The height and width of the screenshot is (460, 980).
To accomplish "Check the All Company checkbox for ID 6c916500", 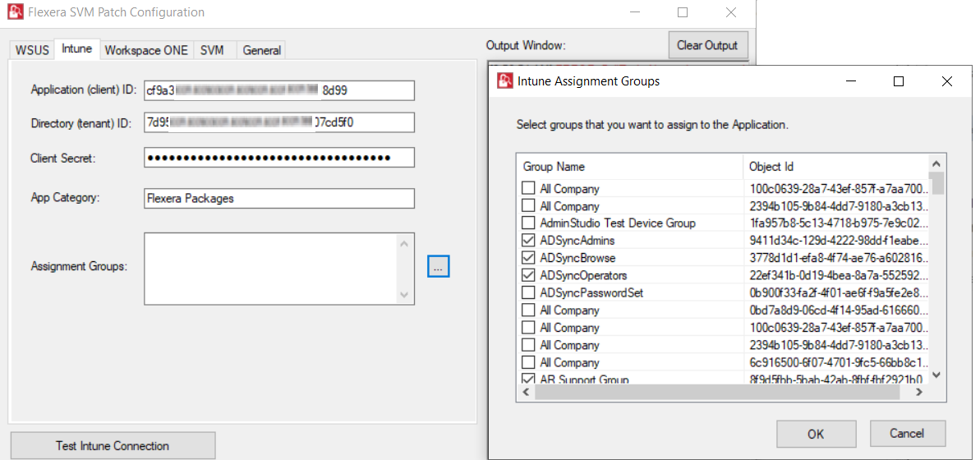I will (x=529, y=362).
